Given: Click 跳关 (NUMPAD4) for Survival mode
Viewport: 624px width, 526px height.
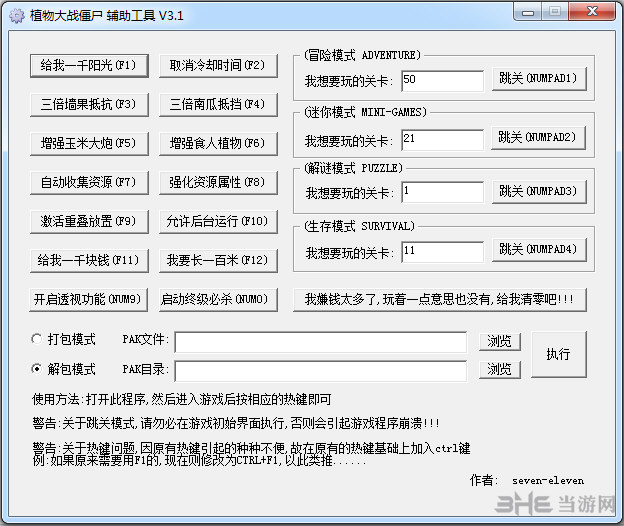Looking at the screenshot, I should (x=538, y=249).
